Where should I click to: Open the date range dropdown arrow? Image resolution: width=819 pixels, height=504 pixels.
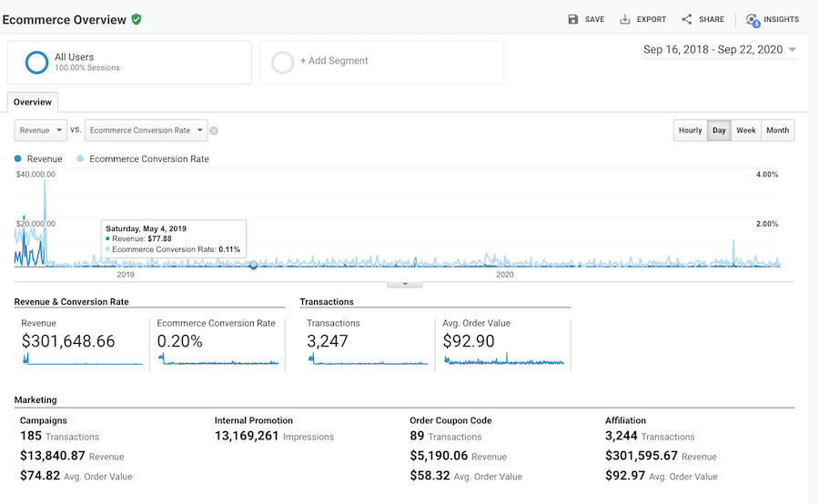point(792,50)
